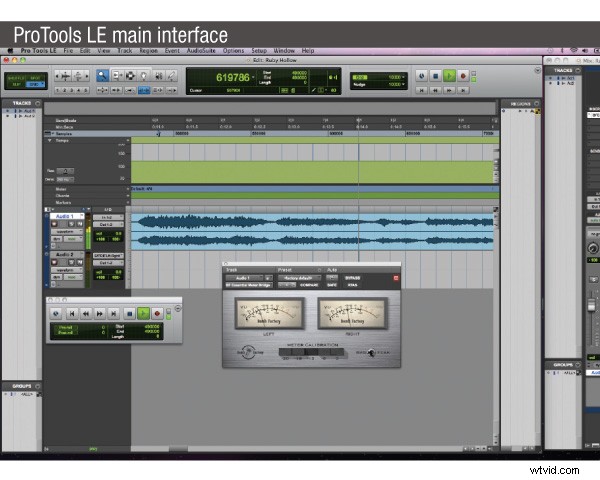Screen dimensions: 600x480
Task: Open the Track menu
Action: point(125,51)
